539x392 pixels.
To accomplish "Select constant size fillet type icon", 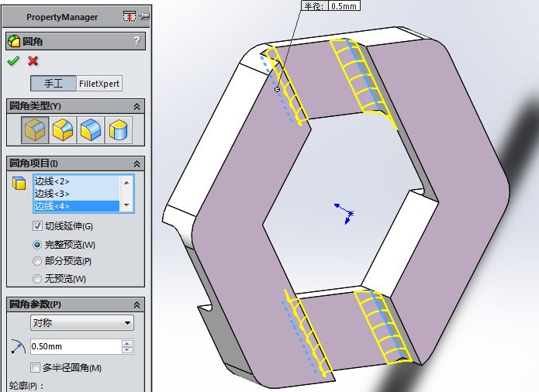I will pos(35,129).
